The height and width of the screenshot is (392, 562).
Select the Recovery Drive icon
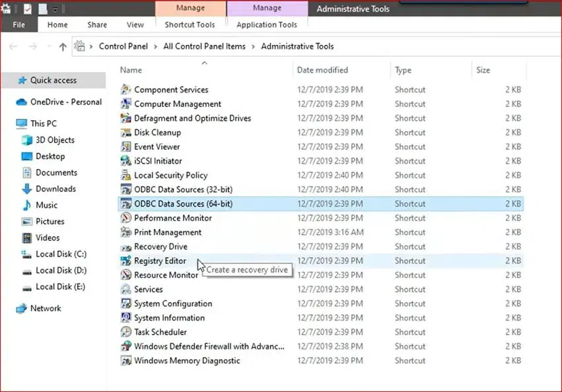[x=125, y=247]
